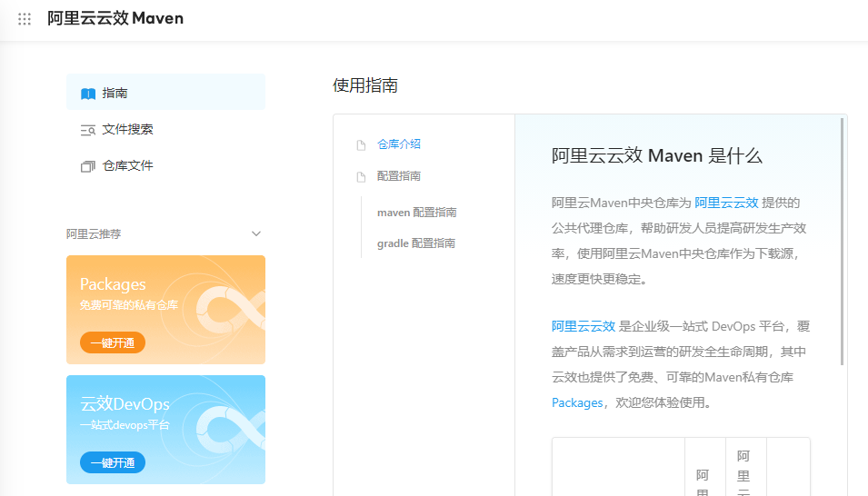Open maven 配置指南 sub-item
Screen dimensions: 868x496
click(416, 212)
